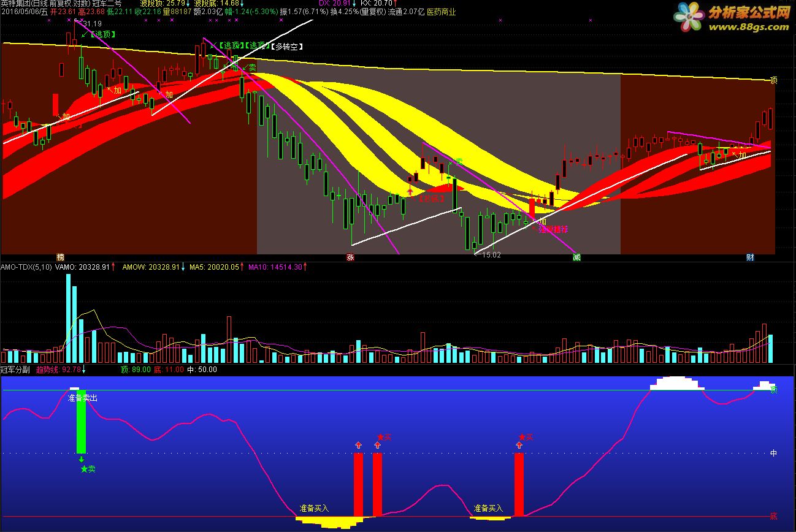Click the 榜 info marker under the chart
The height and width of the screenshot is (532, 796).
tap(60, 257)
